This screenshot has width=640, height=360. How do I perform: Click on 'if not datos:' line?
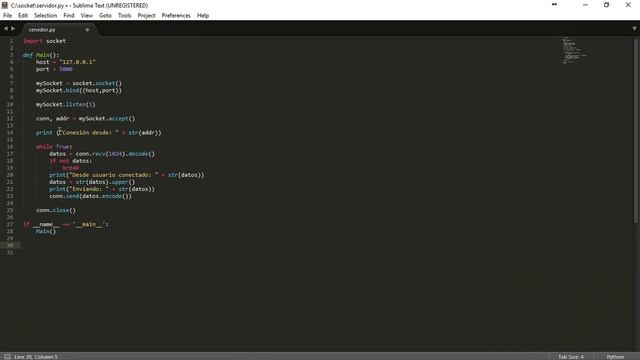[x=71, y=161]
